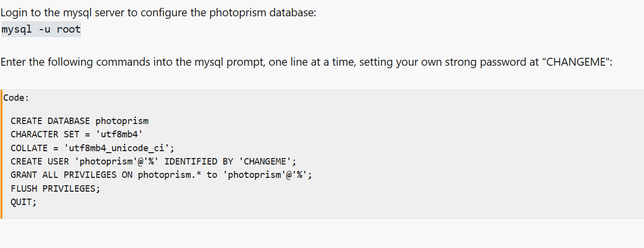Click the "GRANT ALL PRIVILEGES" keywords
644x248 pixels.
pos(64,174)
